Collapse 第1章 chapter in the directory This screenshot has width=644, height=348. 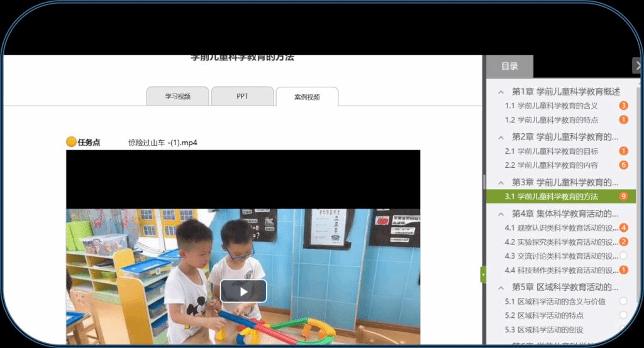501,92
